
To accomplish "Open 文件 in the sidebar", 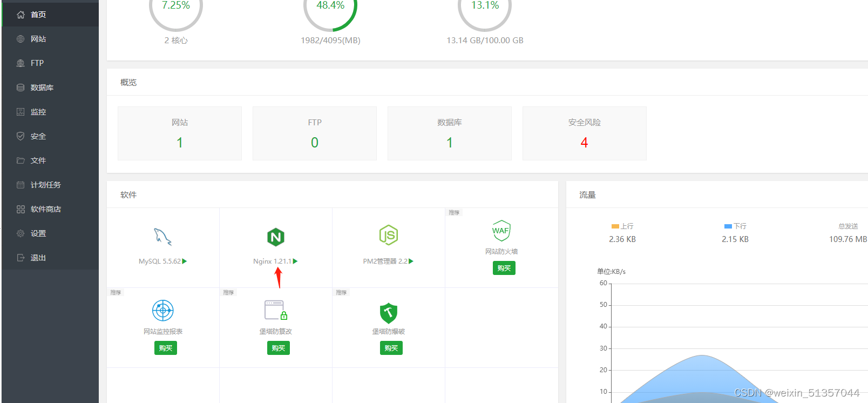I will pos(50,160).
